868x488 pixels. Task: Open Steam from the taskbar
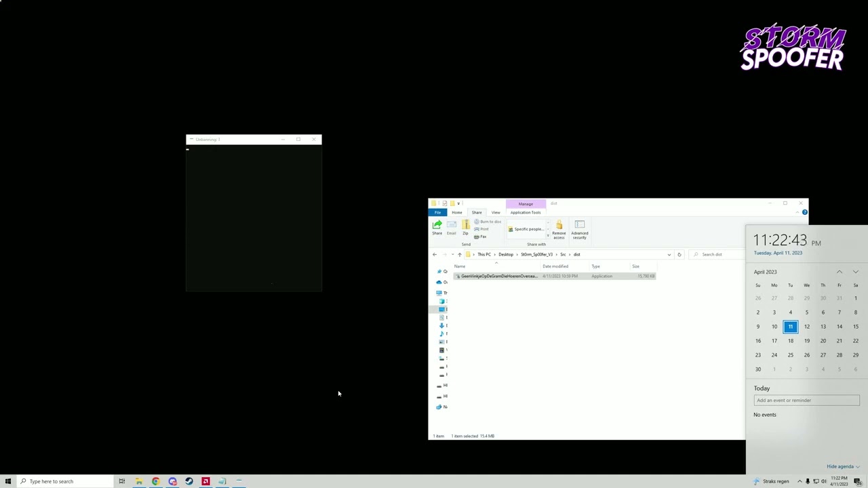click(189, 481)
